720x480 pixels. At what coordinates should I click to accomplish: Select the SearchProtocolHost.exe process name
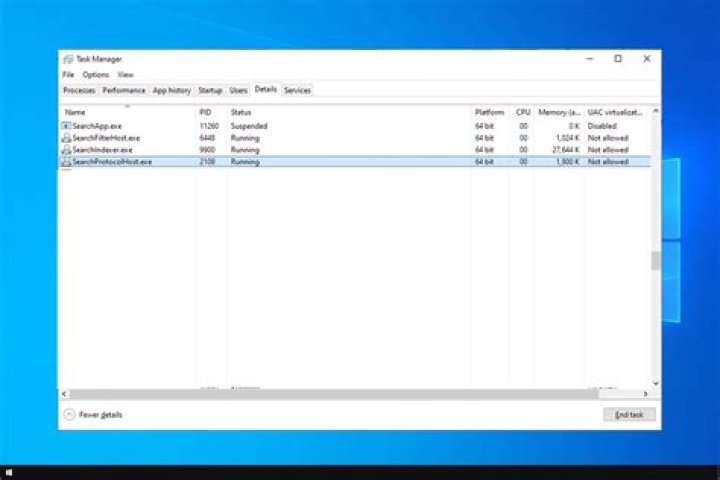112,162
